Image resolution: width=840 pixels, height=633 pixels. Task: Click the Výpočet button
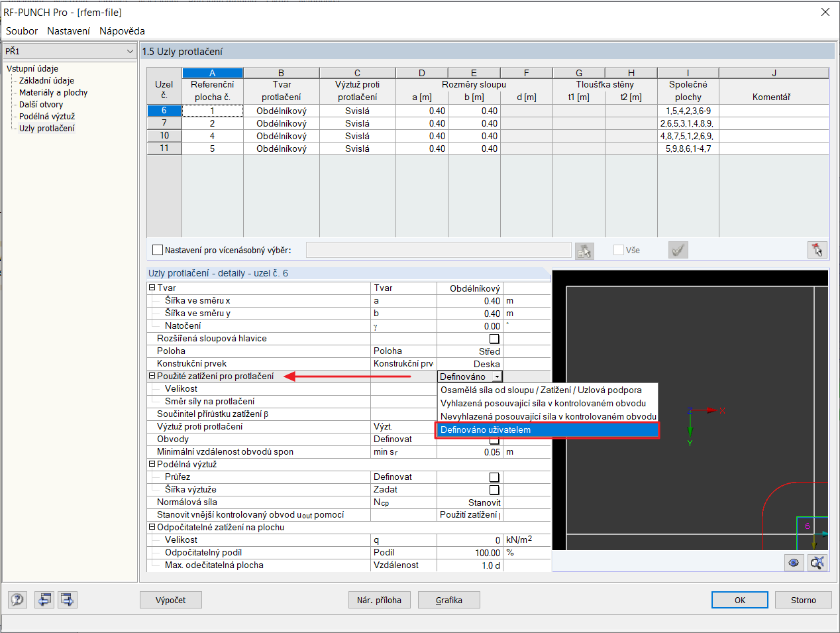point(171,600)
